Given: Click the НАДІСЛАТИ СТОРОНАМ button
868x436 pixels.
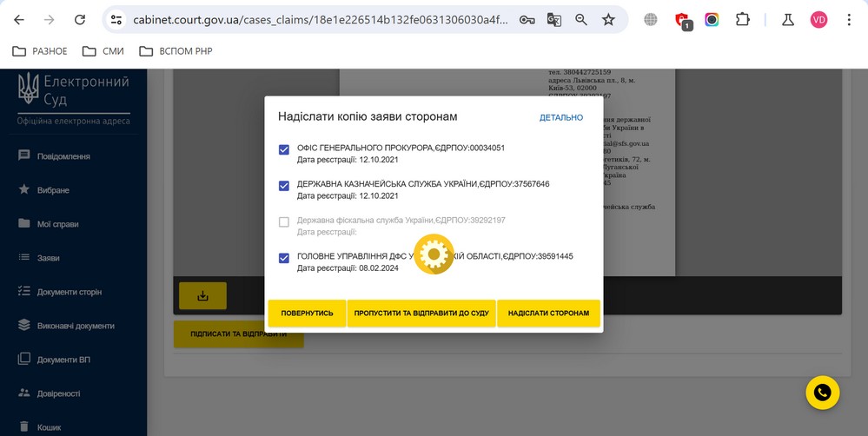Looking at the screenshot, I should (x=548, y=314).
